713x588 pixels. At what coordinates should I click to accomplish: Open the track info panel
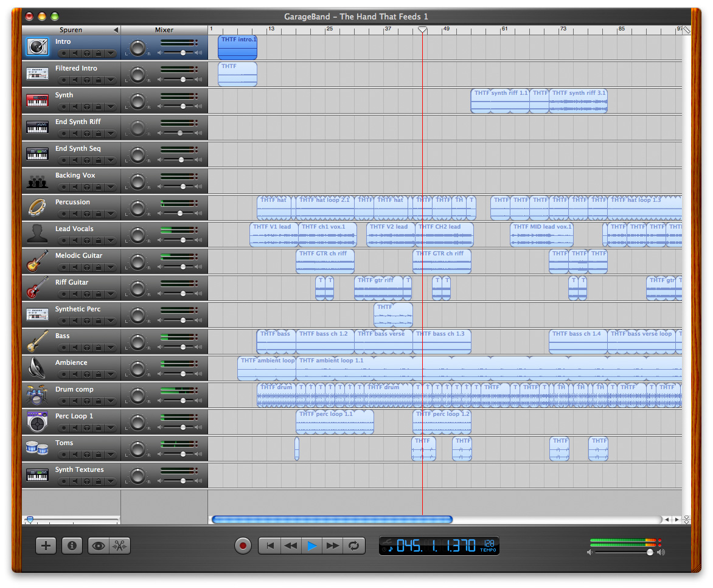[72, 546]
